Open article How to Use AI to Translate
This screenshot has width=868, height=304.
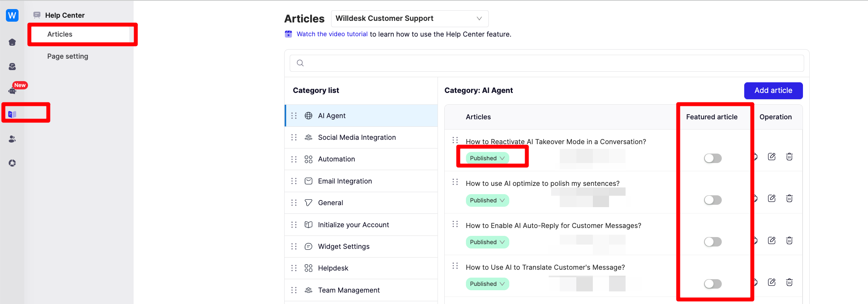point(545,267)
